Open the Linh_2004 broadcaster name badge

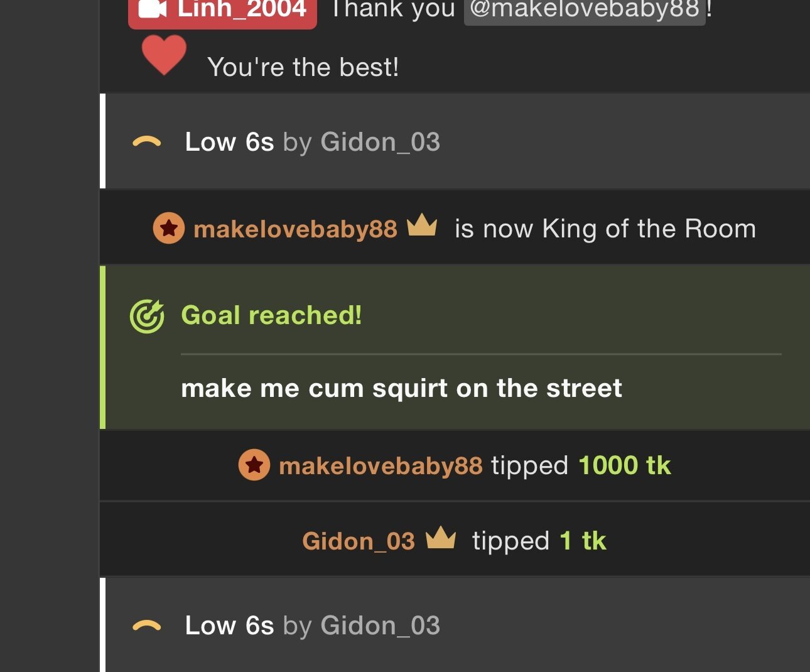pos(223,11)
